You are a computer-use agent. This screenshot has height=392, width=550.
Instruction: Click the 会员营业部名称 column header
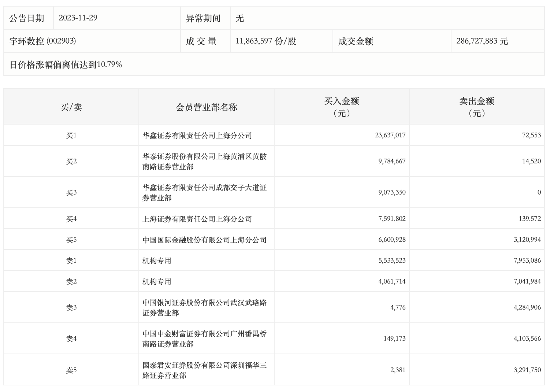(207, 107)
